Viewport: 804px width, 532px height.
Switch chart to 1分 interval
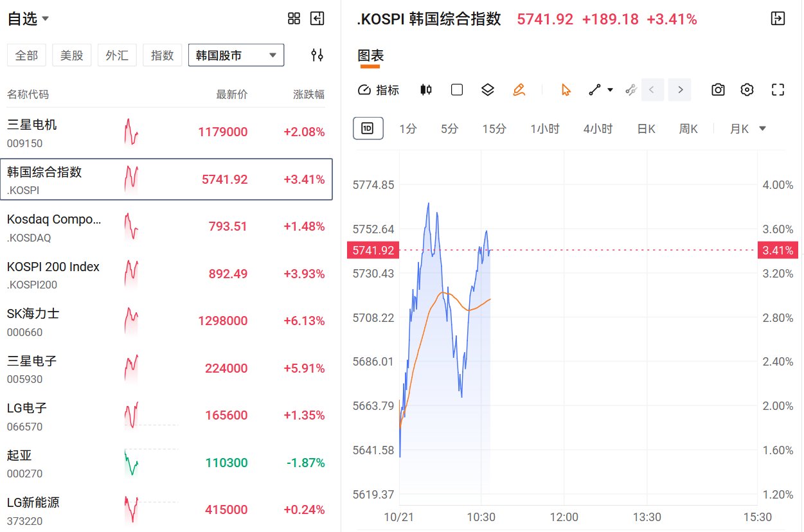[x=408, y=129]
